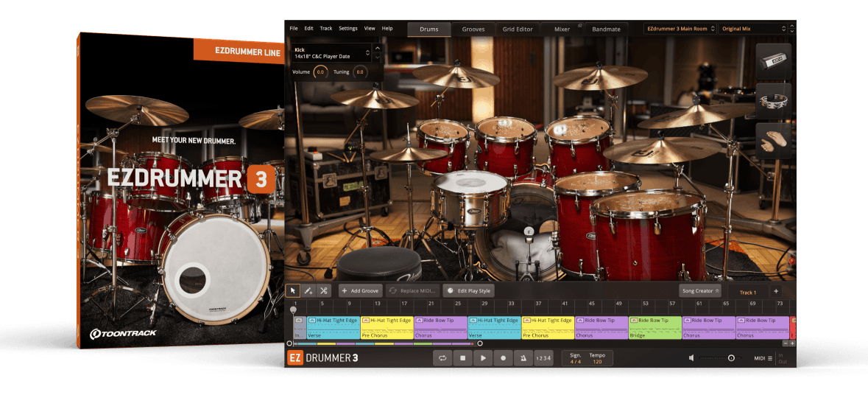Toggle the metronome
This screenshot has height=395, width=868.
point(523,358)
